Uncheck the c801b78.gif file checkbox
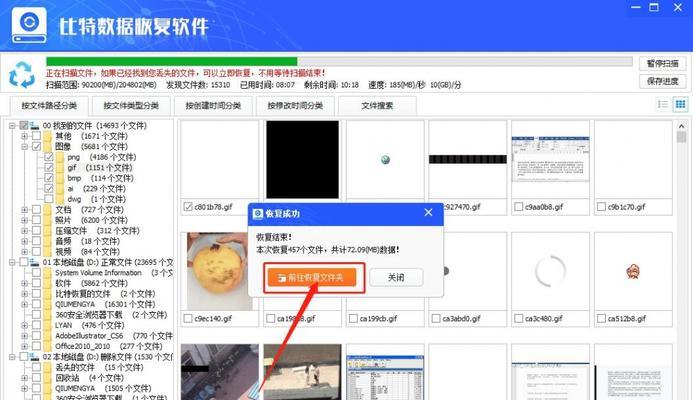693x400 pixels. (188, 206)
